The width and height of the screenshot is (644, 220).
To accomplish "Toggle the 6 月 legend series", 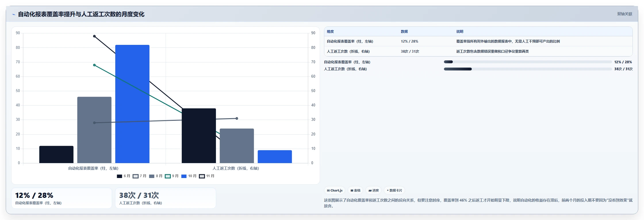I will click(124, 176).
